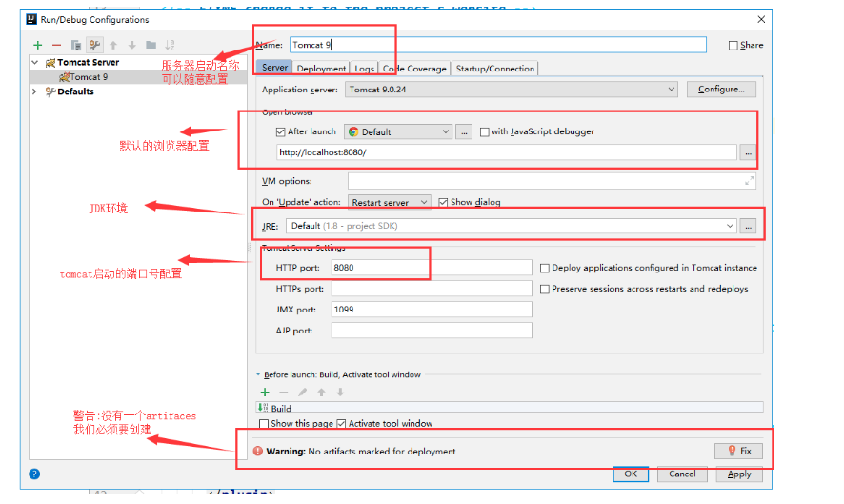This screenshot has width=844, height=504.
Task: Enable with JavaScript debugger checkbox
Action: click(x=485, y=131)
